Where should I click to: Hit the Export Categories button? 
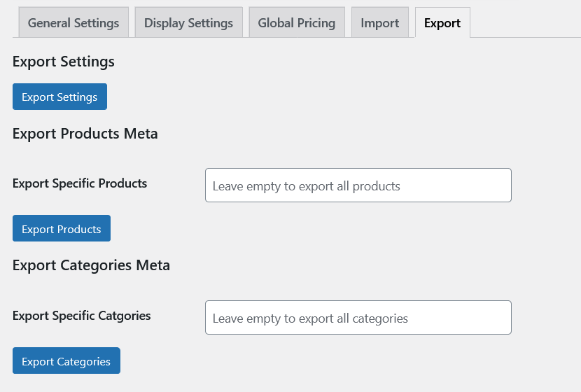click(x=66, y=361)
